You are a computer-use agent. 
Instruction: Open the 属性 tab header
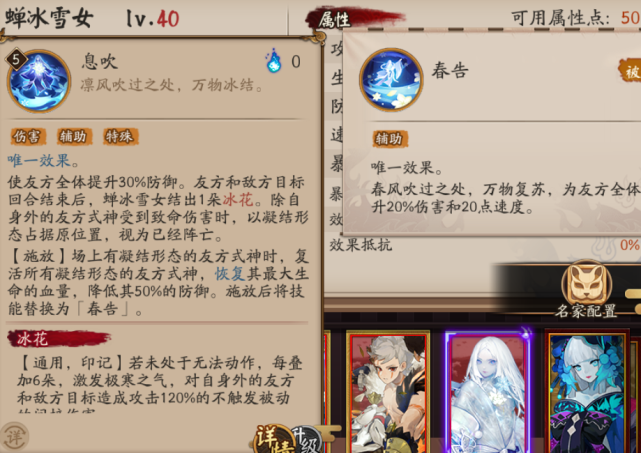click(x=334, y=20)
